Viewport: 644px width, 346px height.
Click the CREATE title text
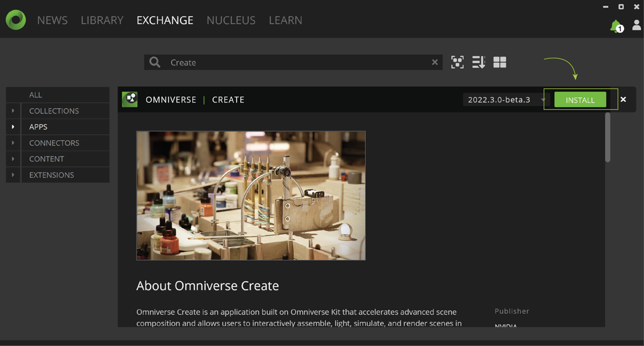point(228,100)
